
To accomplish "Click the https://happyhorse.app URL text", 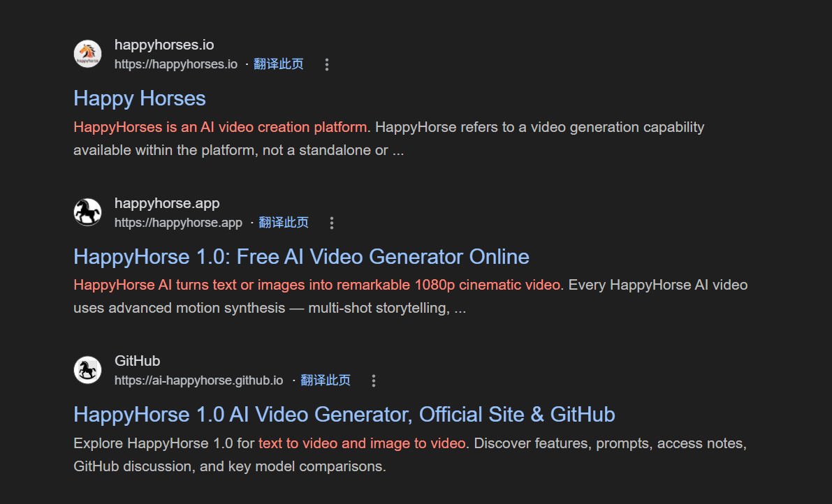I will point(178,223).
